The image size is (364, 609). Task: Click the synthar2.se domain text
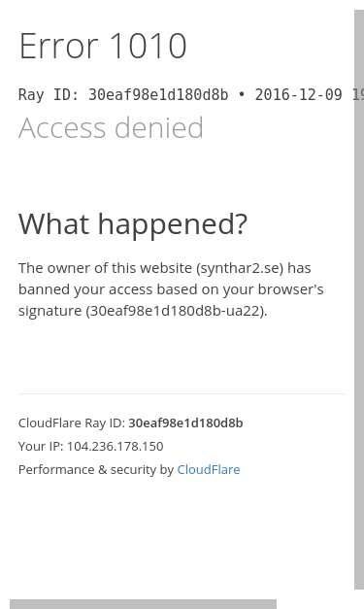coord(240,268)
